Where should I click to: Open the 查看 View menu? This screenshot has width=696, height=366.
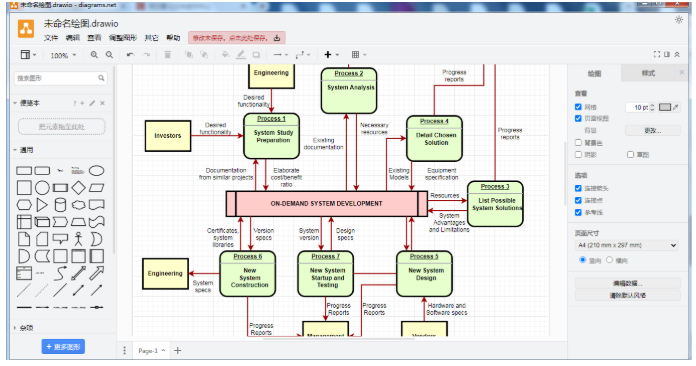tap(94, 38)
